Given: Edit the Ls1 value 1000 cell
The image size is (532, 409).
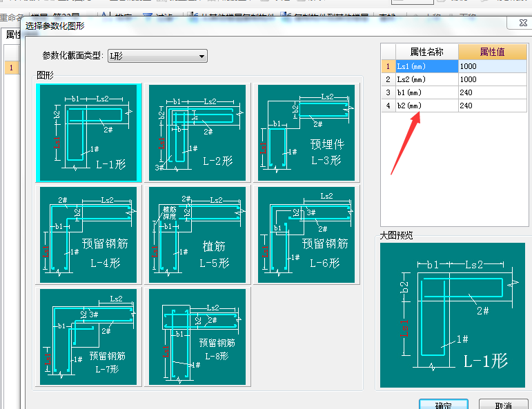Looking at the screenshot, I should pyautogui.click(x=492, y=66).
